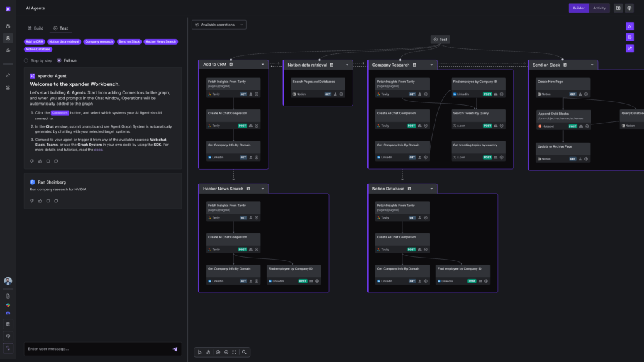Copy the xpander Agent welcome message

(x=56, y=162)
